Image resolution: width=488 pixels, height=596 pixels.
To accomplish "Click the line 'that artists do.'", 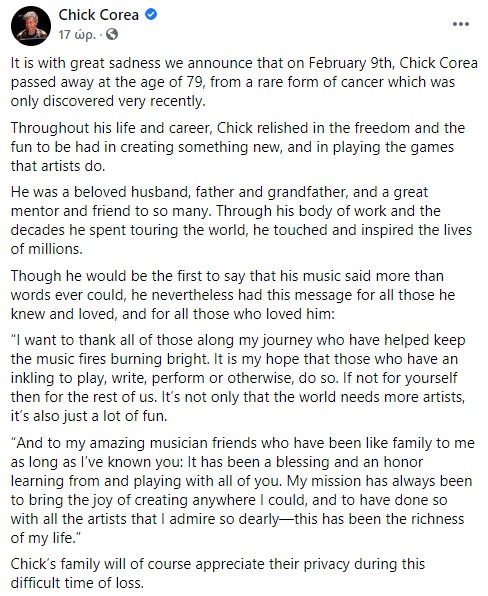I will [57, 166].
